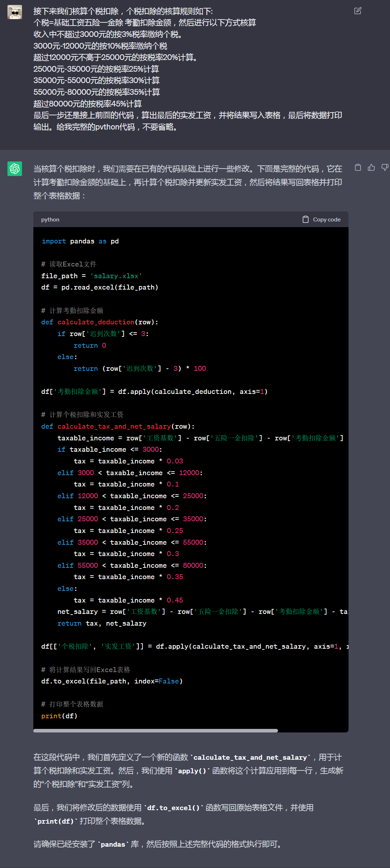Click the inline code 'print(df)' in explanation

[x=55, y=822]
